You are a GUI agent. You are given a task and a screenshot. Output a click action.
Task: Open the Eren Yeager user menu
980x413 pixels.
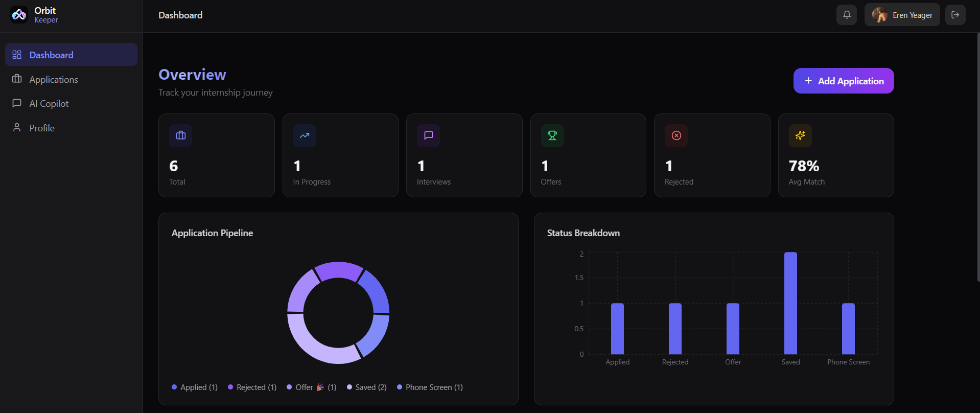click(902, 15)
